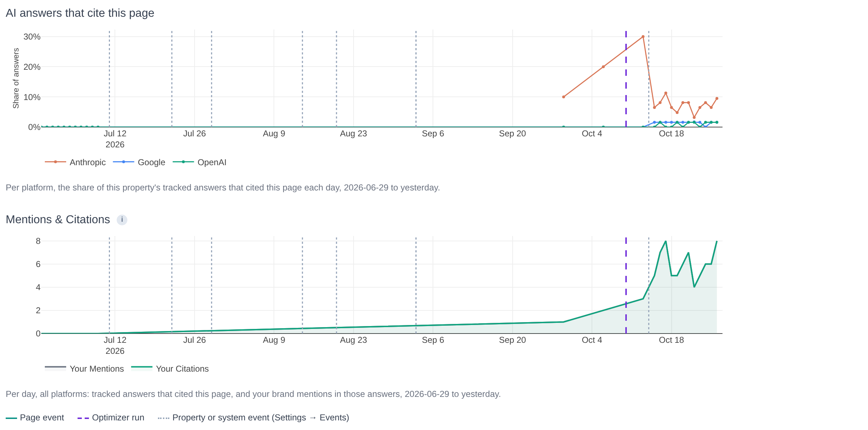Click the Anthropic 20% data point near Oct 4

coord(603,67)
